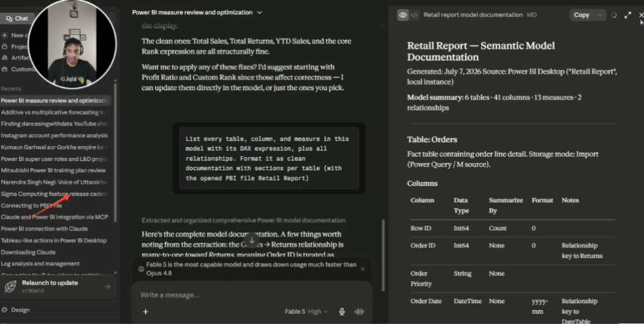Click the sidebar recents scrollbar
The image size is (644, 324).
pyautogui.click(x=115, y=152)
